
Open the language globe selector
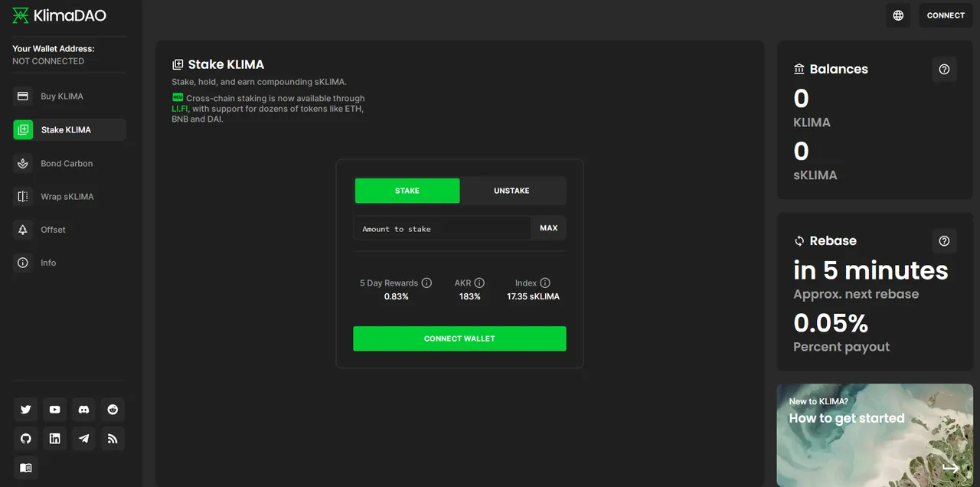pyautogui.click(x=898, y=15)
